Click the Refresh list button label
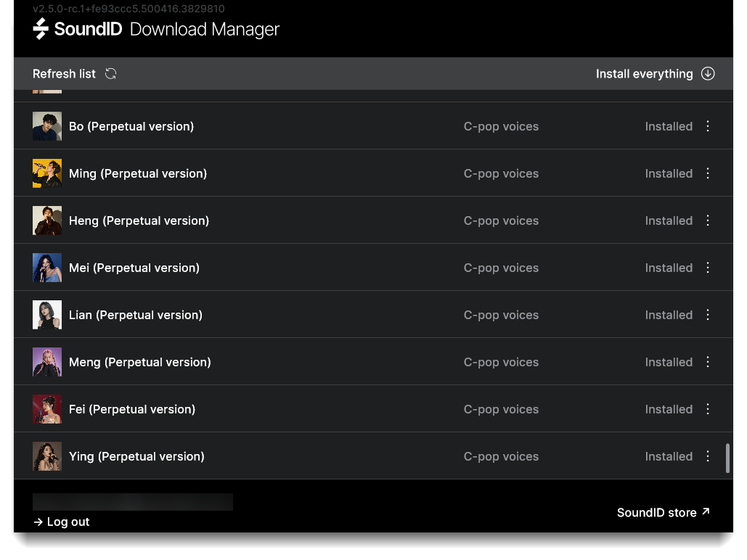Image resolution: width=747 pixels, height=560 pixels. tap(65, 74)
